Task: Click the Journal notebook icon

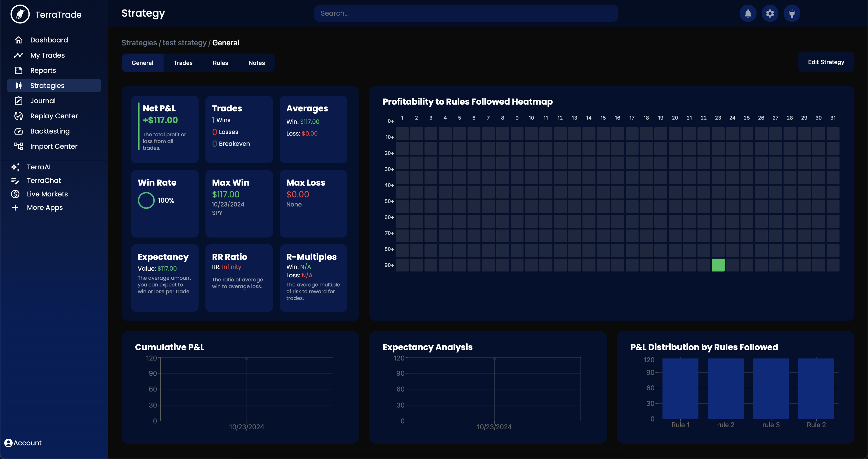Action: point(19,101)
